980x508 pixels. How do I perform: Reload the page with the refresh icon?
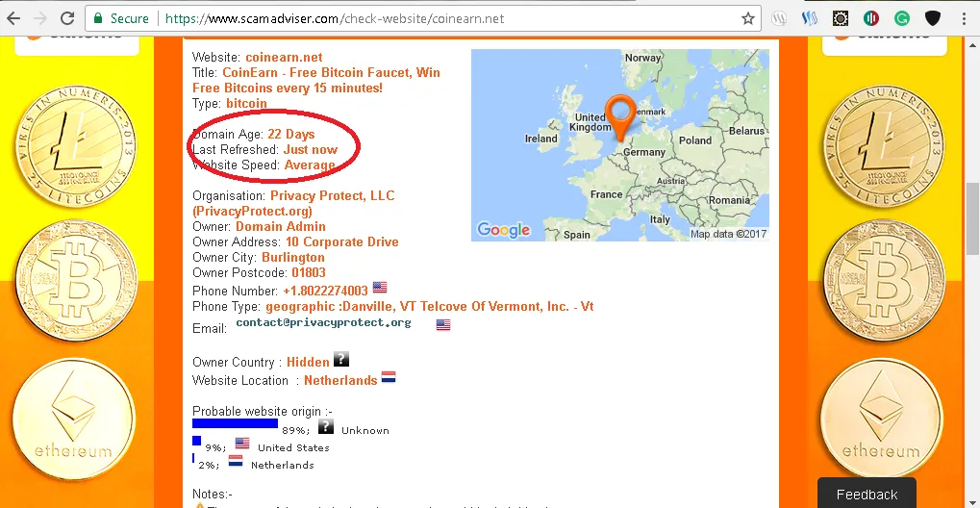(67, 18)
